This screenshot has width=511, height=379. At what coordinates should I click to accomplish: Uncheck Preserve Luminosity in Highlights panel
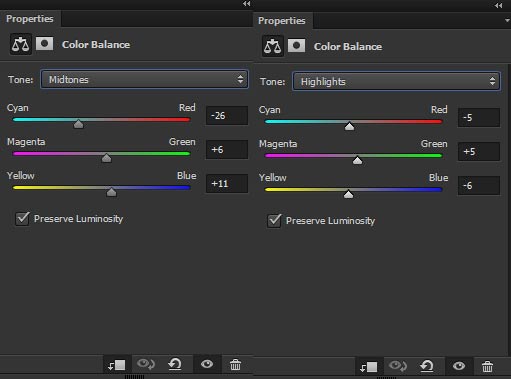(275, 221)
